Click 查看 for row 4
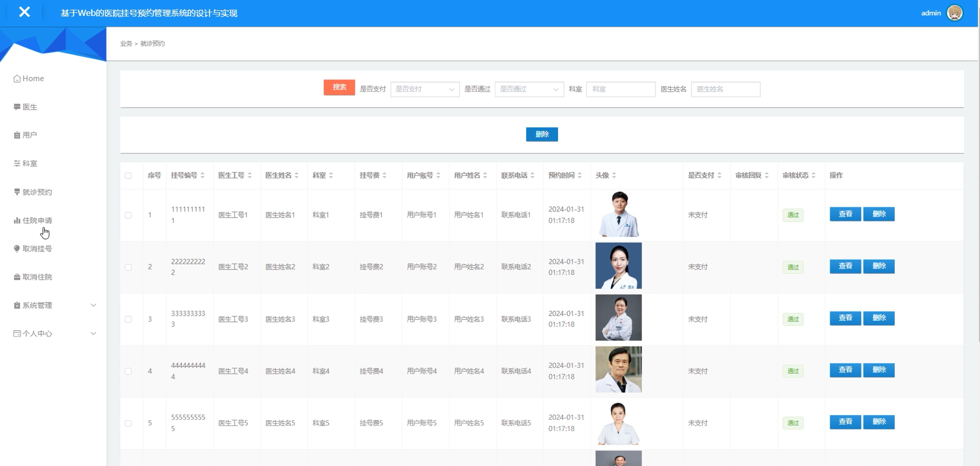 [846, 370]
